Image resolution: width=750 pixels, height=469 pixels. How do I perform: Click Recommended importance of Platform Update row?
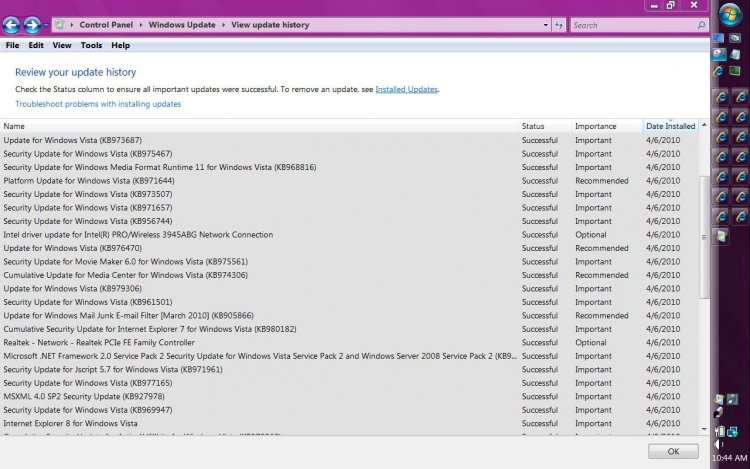click(x=602, y=181)
